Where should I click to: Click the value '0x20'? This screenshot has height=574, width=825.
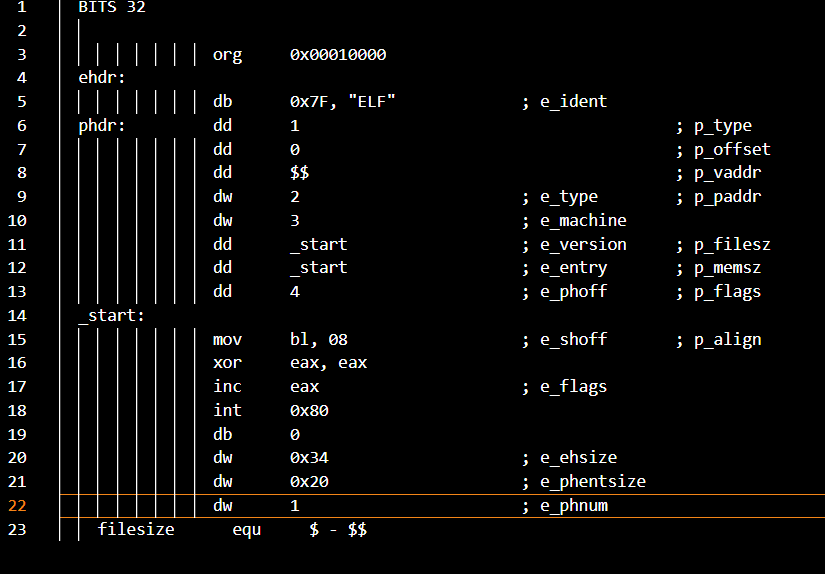[309, 482]
